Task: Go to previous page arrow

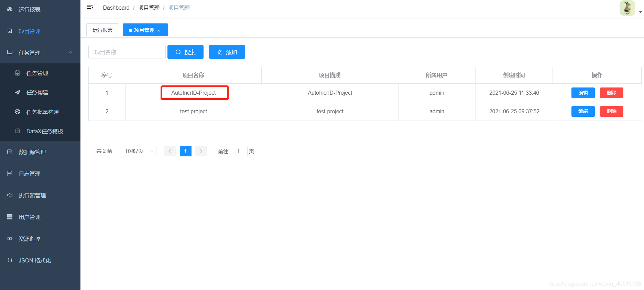Action: click(170, 151)
